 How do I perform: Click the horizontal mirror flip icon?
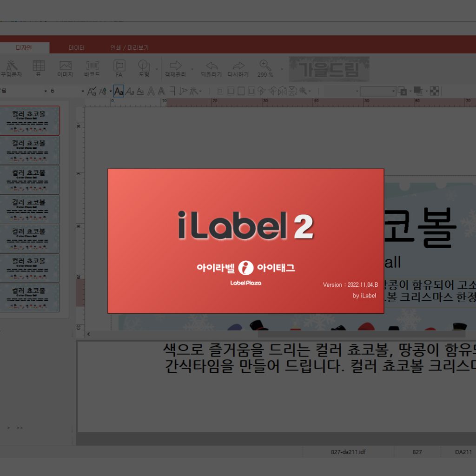282,91
